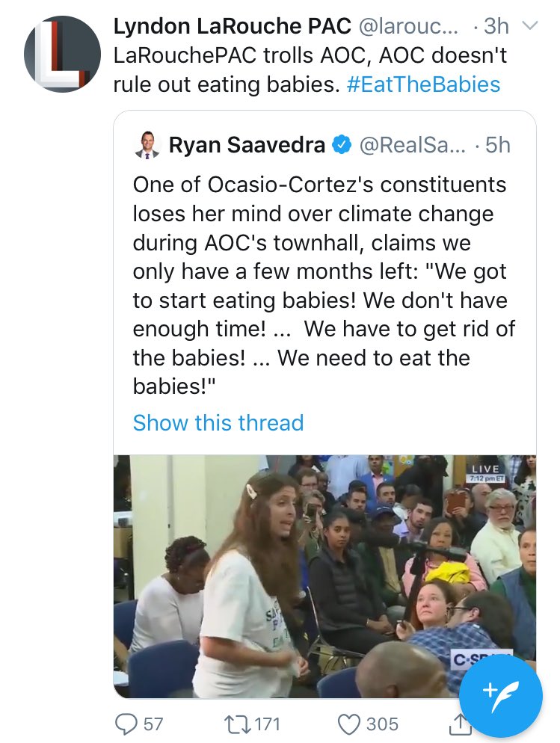Tap the 5h timestamp on quoted tweet
The image size is (560, 743).
[x=499, y=145]
